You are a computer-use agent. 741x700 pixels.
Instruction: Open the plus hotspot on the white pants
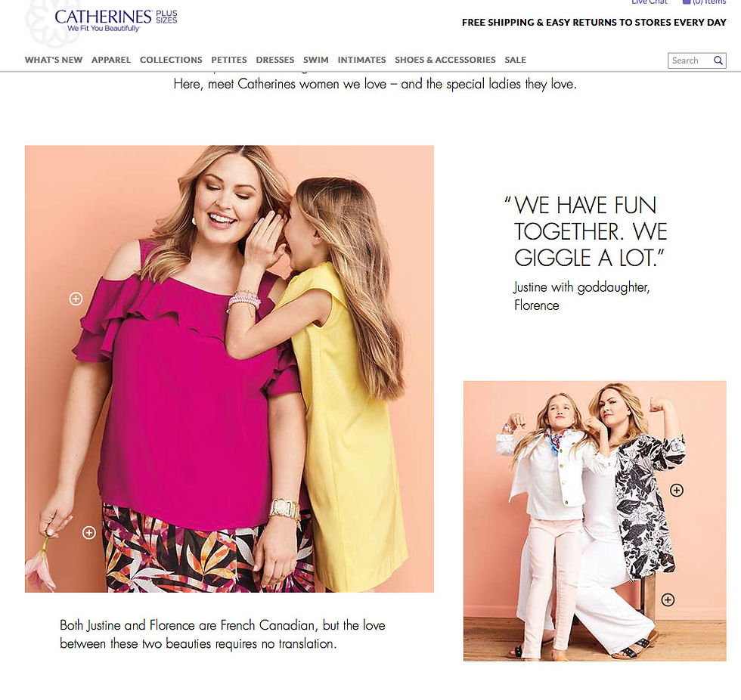click(668, 600)
